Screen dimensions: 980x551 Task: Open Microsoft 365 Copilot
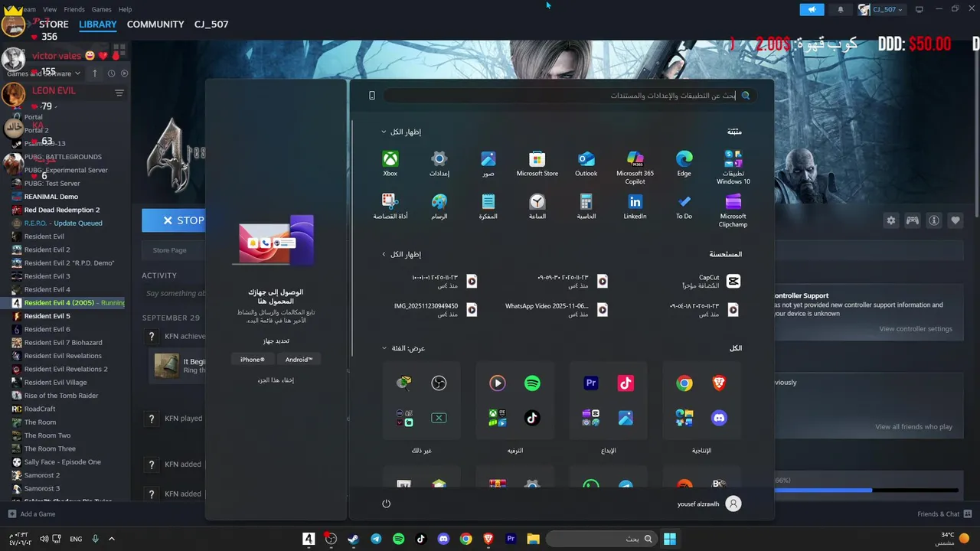pyautogui.click(x=635, y=168)
